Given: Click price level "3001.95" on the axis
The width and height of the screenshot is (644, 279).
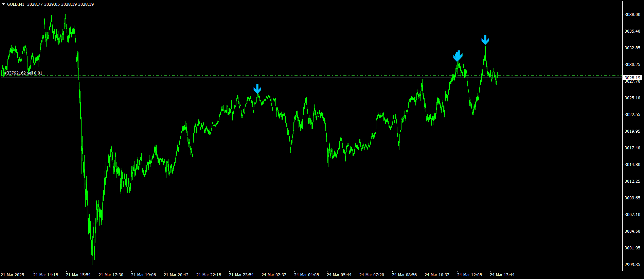Looking at the screenshot, I should coord(632,248).
